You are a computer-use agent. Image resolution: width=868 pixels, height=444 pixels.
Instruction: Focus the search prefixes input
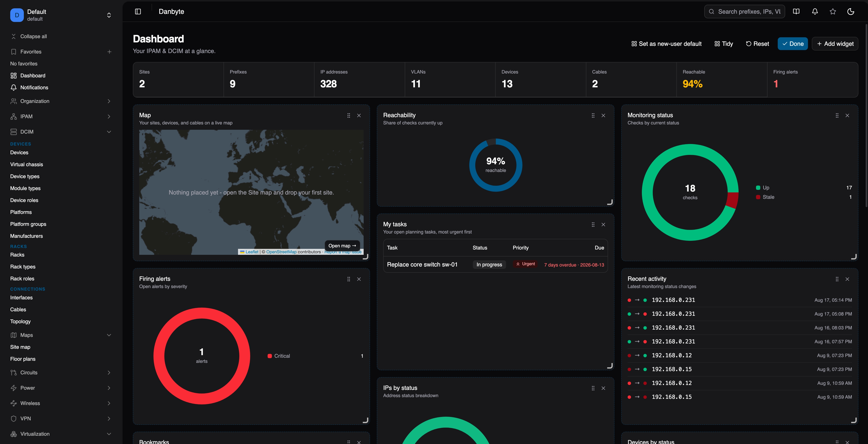(x=745, y=12)
